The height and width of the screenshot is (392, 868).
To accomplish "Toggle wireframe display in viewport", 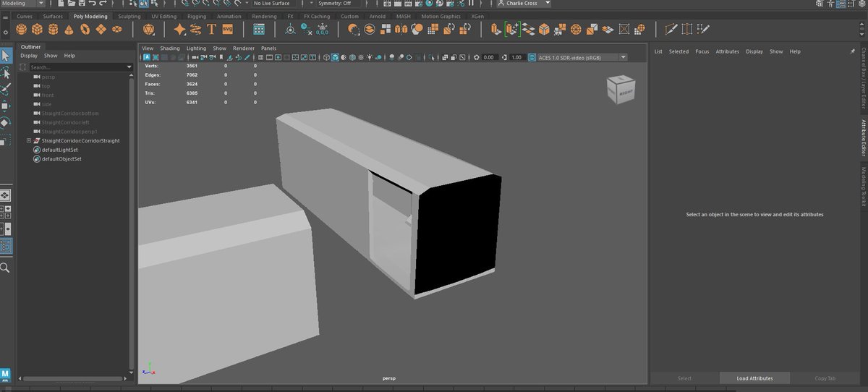I will point(326,57).
